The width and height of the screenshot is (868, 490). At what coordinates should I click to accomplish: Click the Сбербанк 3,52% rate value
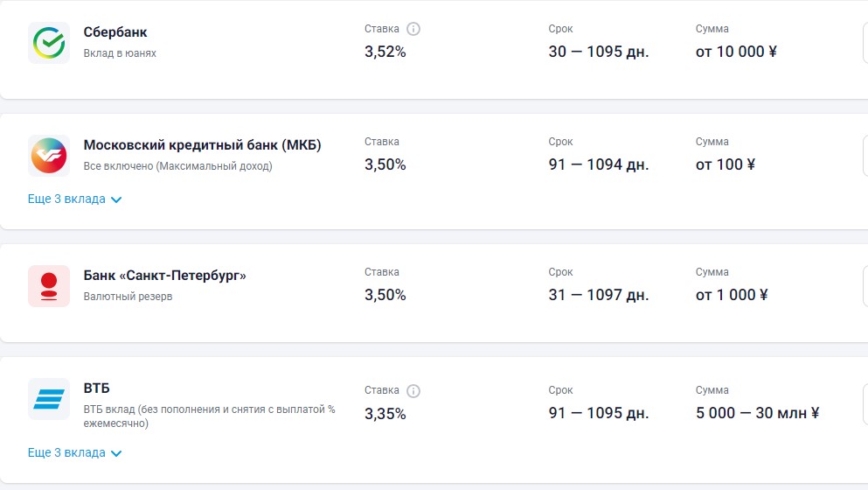pos(385,52)
